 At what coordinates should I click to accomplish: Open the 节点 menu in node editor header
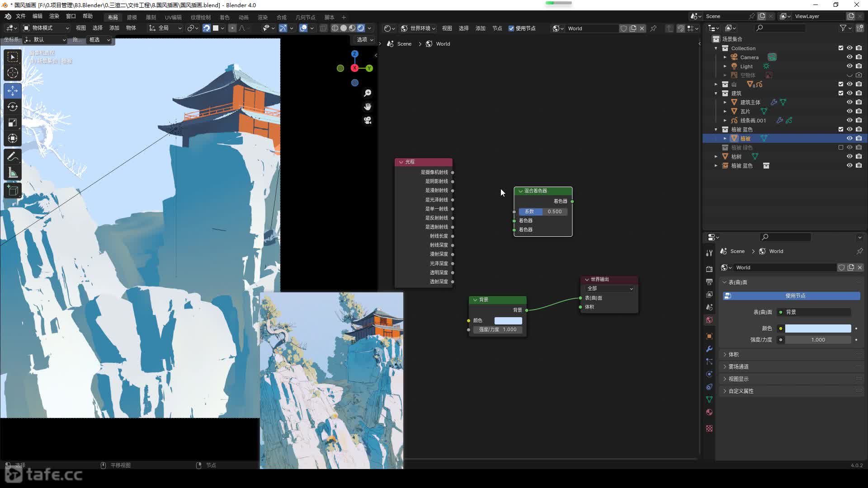(x=497, y=28)
